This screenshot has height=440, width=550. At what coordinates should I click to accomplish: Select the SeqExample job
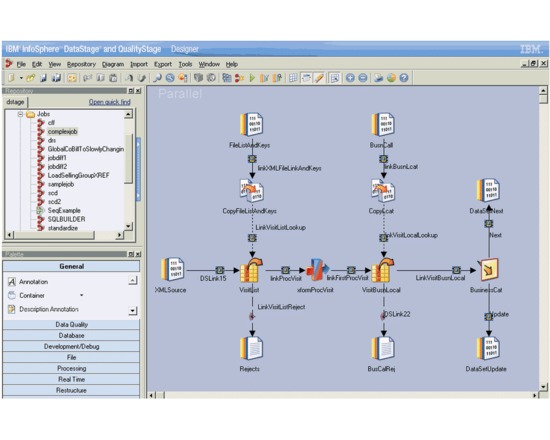(x=64, y=211)
